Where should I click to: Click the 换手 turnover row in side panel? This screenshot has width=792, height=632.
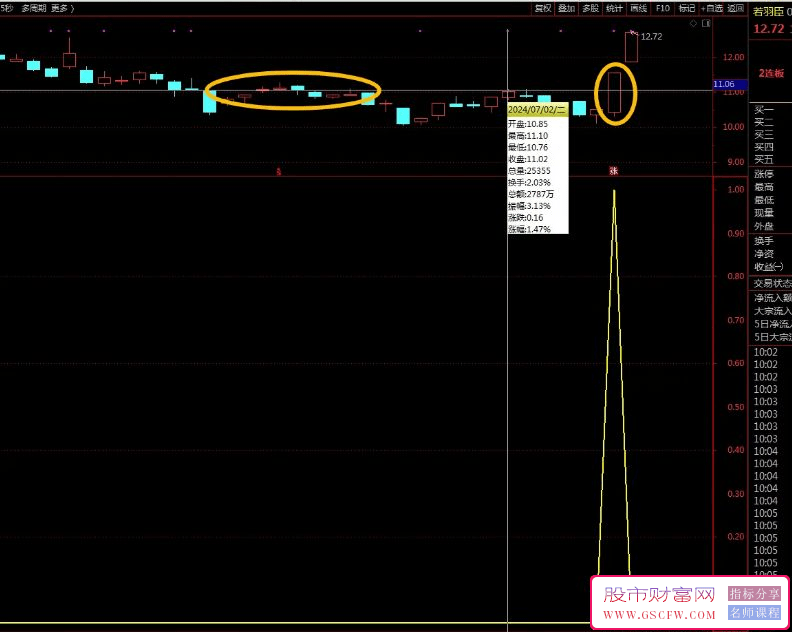point(764,241)
